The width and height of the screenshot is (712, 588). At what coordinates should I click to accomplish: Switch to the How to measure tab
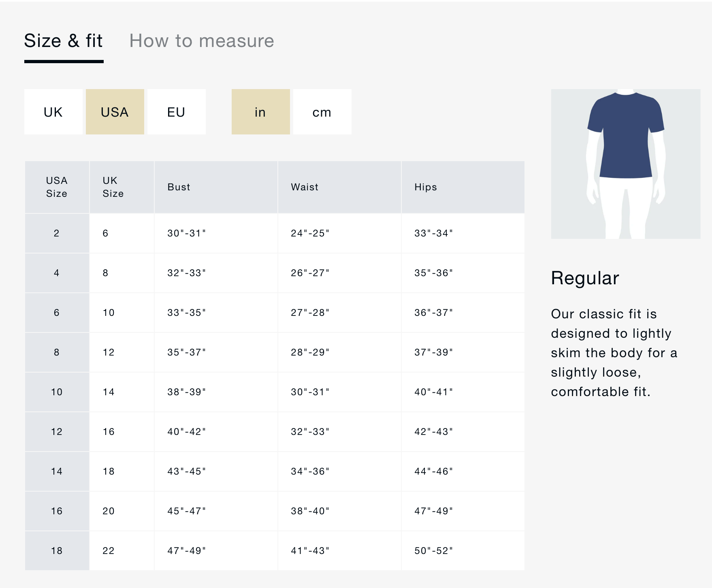point(201,41)
